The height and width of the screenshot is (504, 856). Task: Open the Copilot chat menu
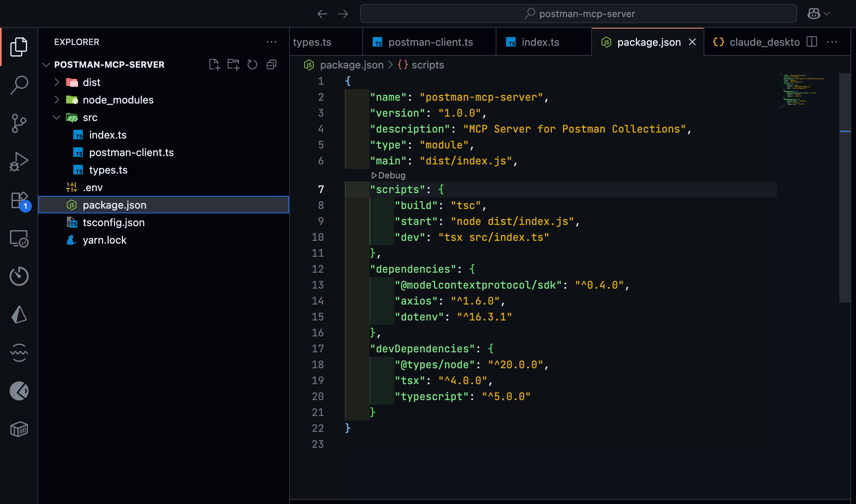[819, 14]
